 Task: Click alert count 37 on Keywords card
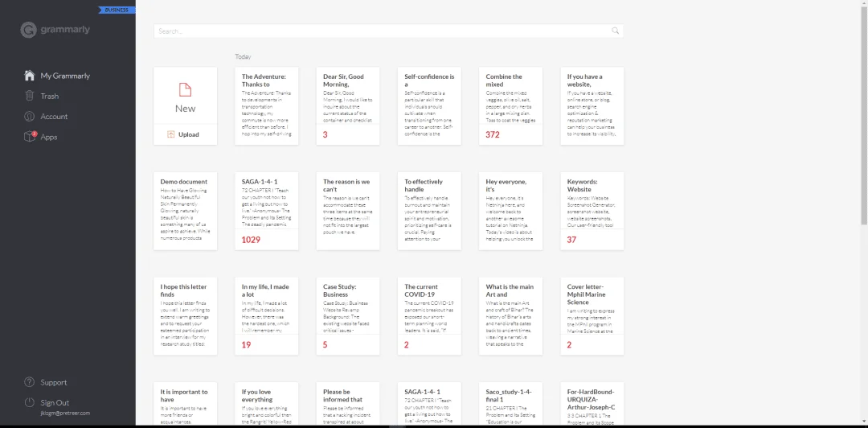click(x=572, y=240)
